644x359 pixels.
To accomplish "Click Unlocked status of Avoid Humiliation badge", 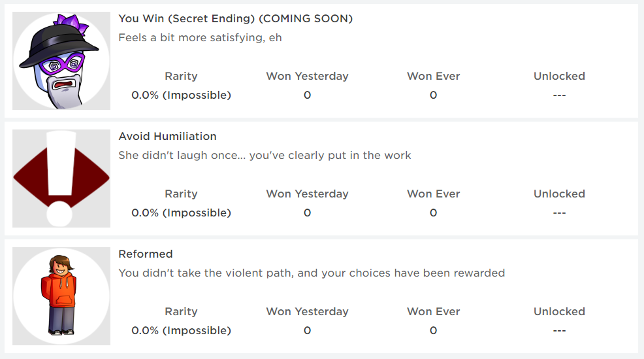I will (x=559, y=213).
